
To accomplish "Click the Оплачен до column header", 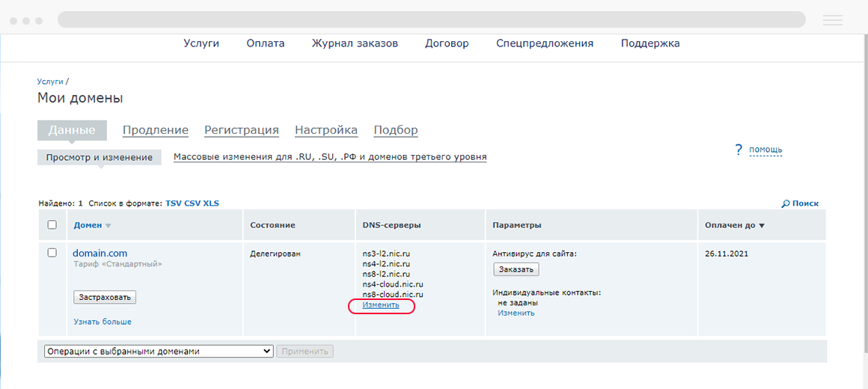I will 730,225.
